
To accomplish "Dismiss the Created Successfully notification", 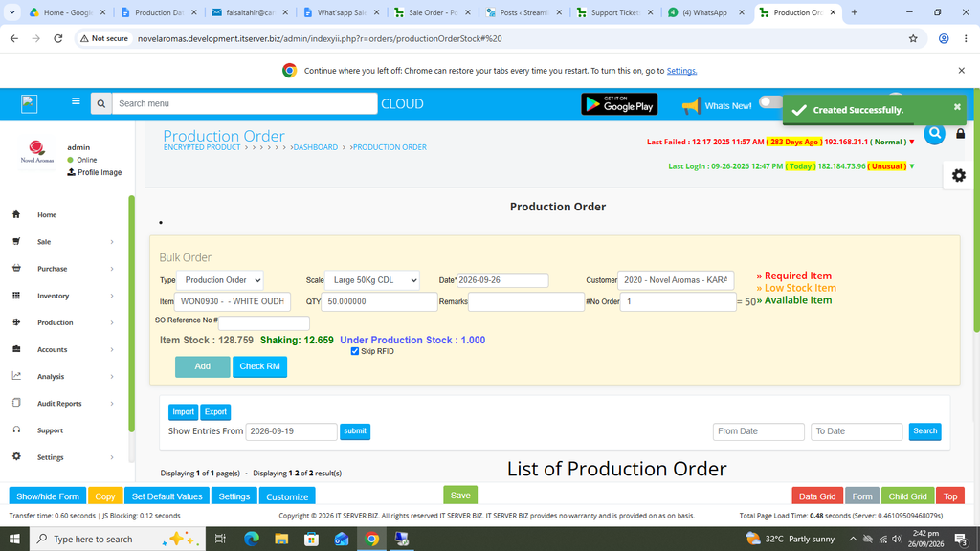I will pos(957,107).
